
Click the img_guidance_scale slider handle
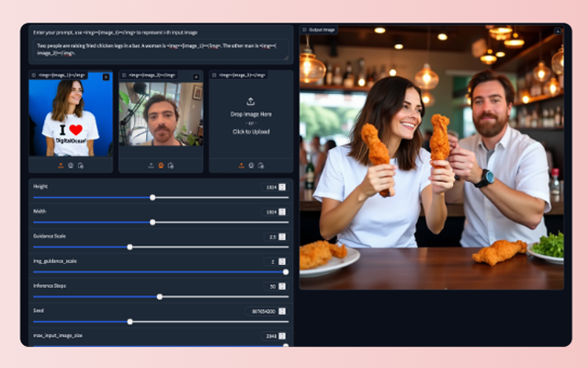286,272
